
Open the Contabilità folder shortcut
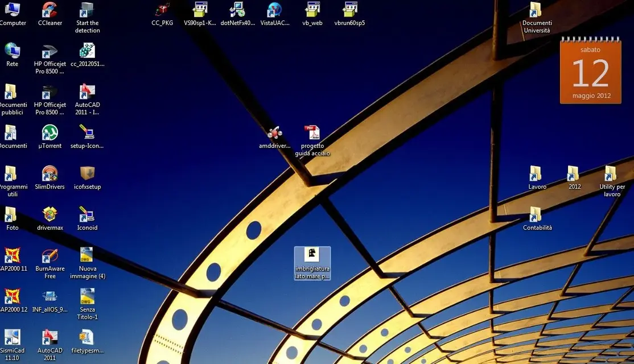(537, 218)
